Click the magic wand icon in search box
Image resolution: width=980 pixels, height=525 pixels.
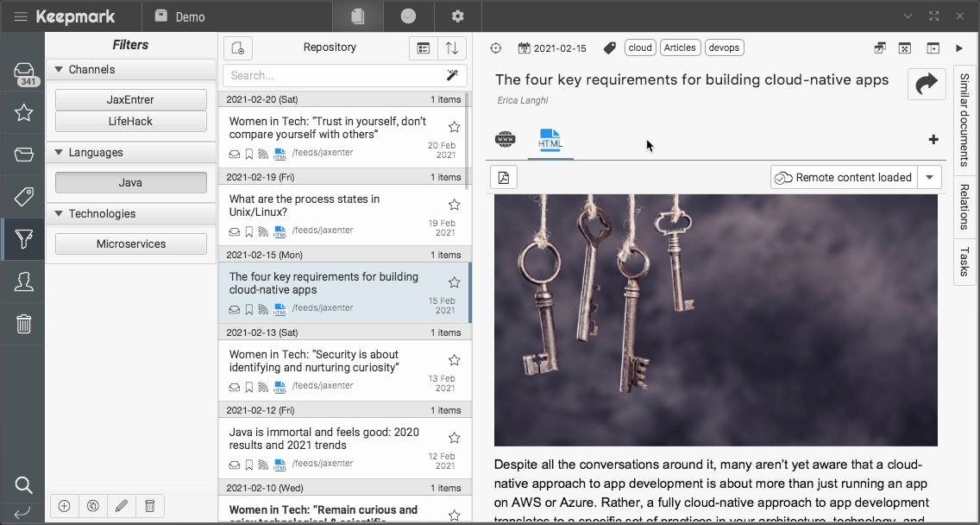(x=452, y=76)
